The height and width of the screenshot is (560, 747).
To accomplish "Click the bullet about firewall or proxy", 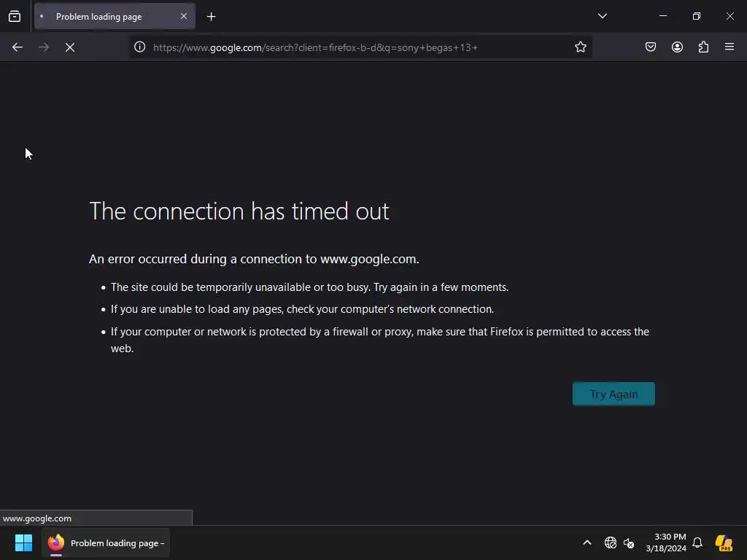I will [379, 340].
